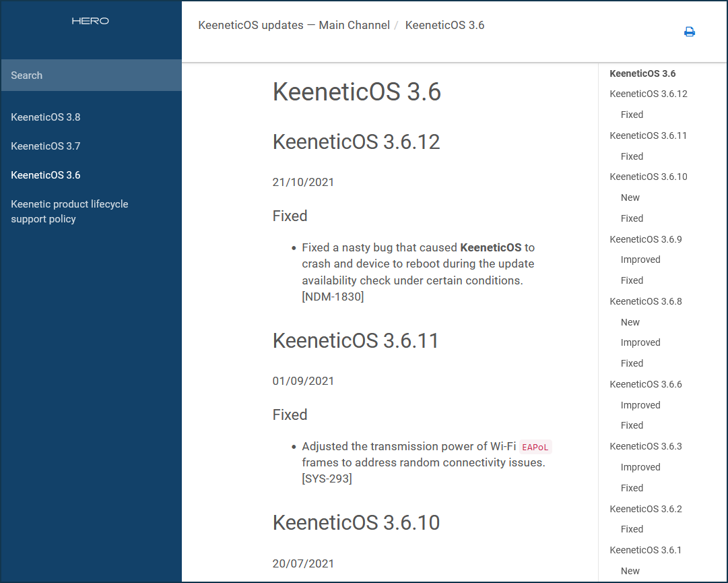Open New under KeeneticOS 3.6.1 in contents
The width and height of the screenshot is (728, 583).
pyautogui.click(x=630, y=571)
